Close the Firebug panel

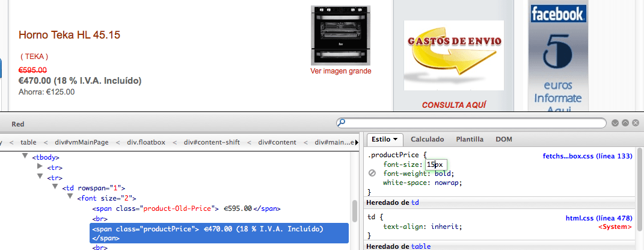(636, 123)
